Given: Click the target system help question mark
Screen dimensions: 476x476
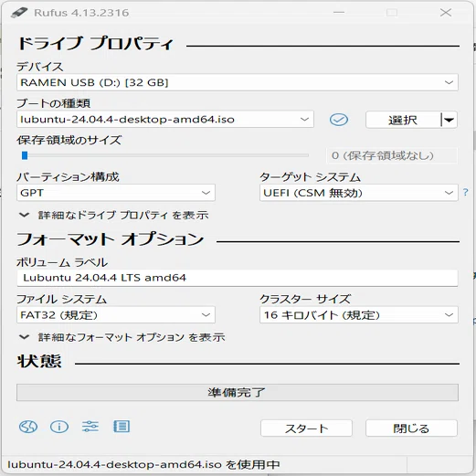Looking at the screenshot, I should click(465, 192).
